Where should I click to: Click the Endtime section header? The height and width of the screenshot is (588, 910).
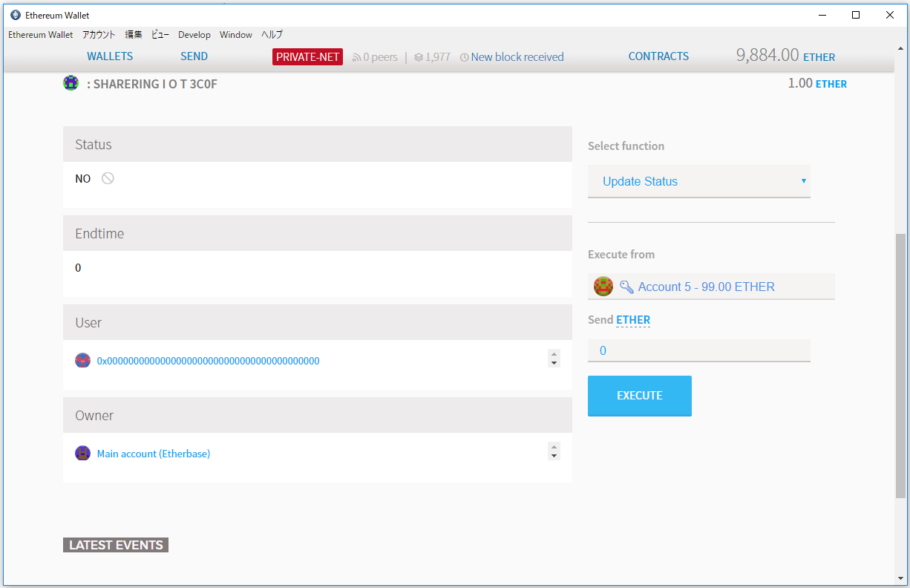pos(318,233)
